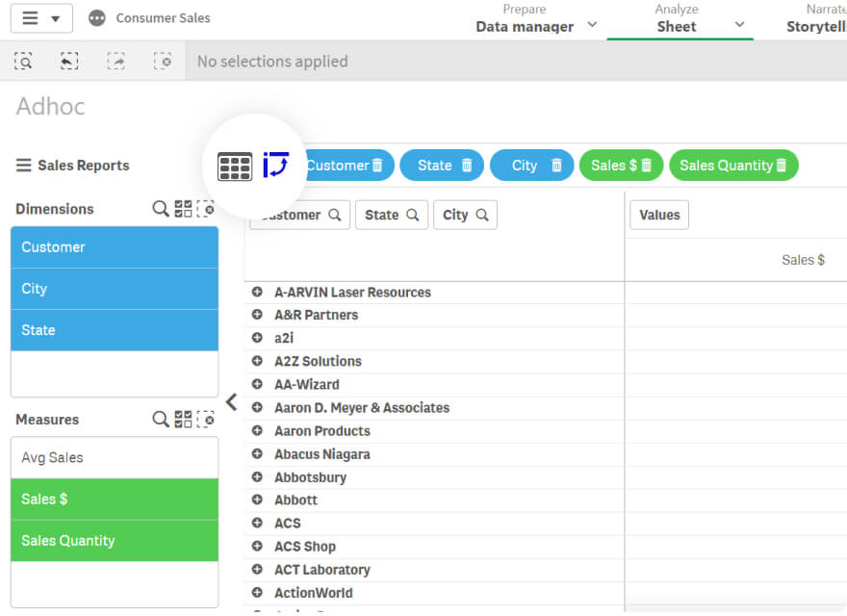Screen dimensions: 847x616
Task: Clear all selections icon
Action: tap(163, 61)
